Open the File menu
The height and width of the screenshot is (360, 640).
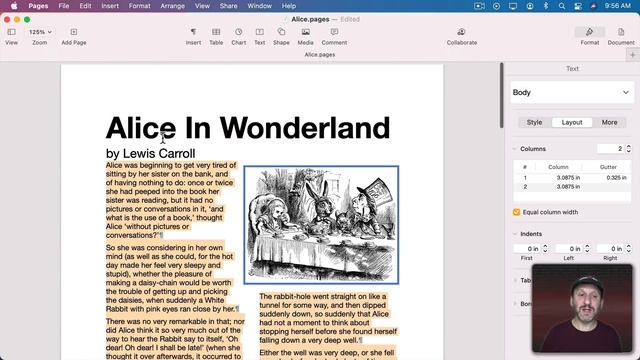tap(64, 6)
